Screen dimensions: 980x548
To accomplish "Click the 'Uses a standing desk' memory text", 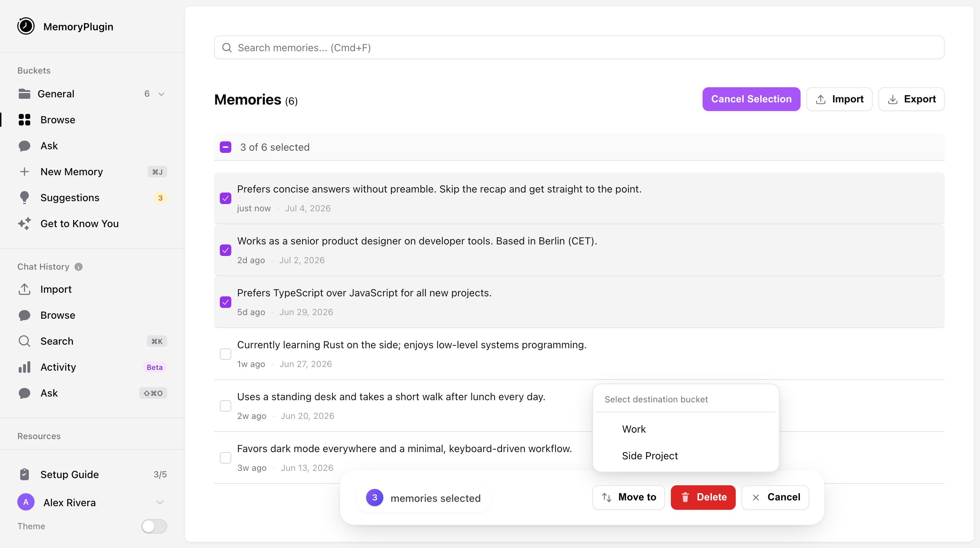I will click(391, 397).
